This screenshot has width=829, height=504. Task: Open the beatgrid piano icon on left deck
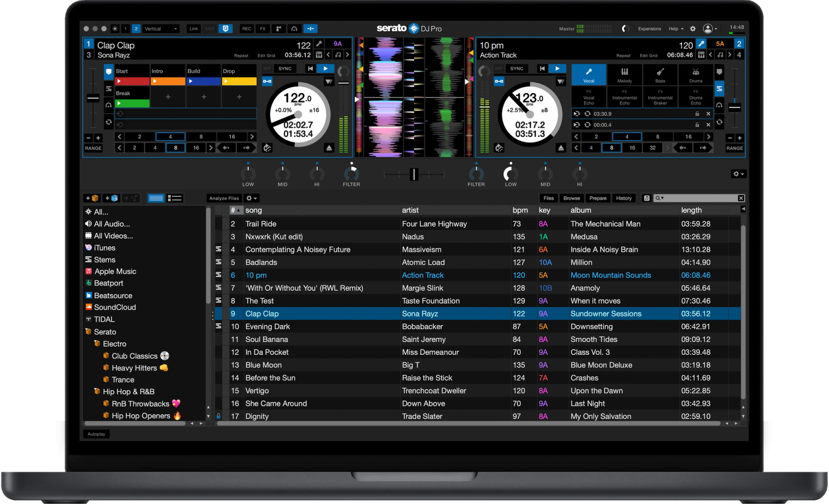point(319,55)
